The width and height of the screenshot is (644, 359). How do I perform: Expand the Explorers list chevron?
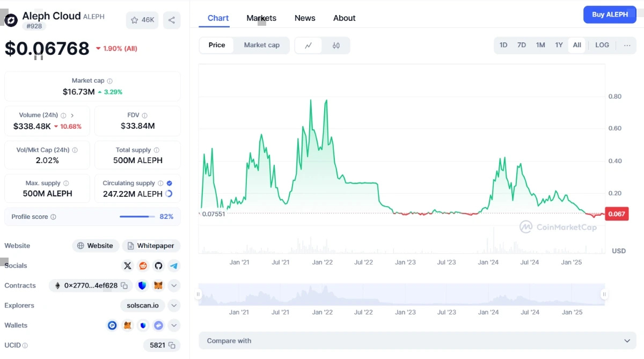pos(174,305)
